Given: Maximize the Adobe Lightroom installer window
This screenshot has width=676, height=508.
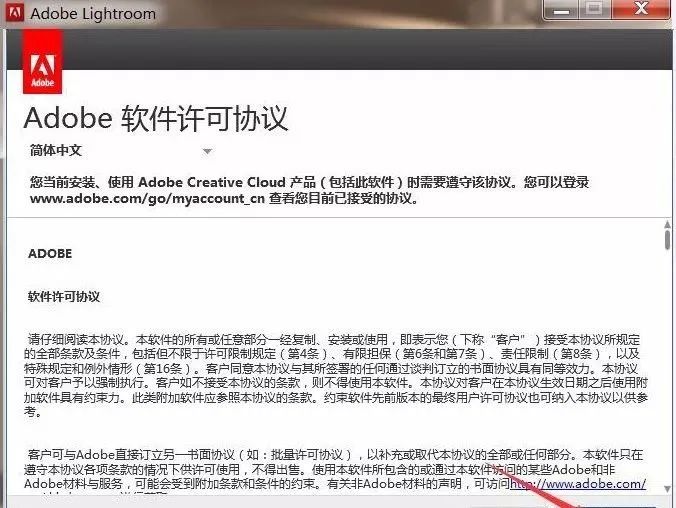Looking at the screenshot, I should (594, 9).
